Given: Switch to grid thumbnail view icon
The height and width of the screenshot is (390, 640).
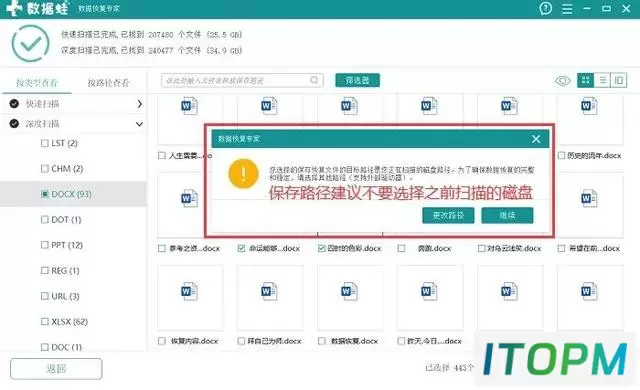Looking at the screenshot, I should point(585,80).
